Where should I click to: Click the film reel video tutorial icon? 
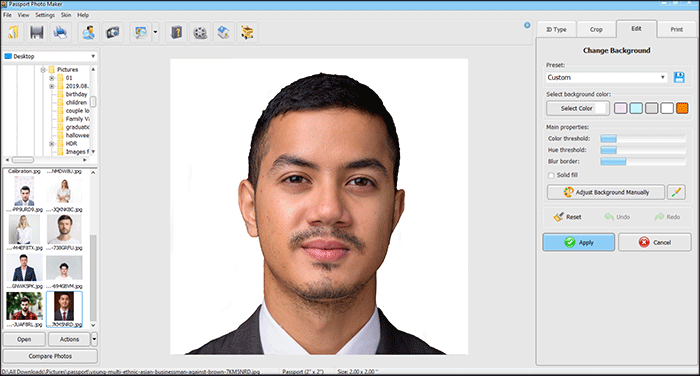200,32
